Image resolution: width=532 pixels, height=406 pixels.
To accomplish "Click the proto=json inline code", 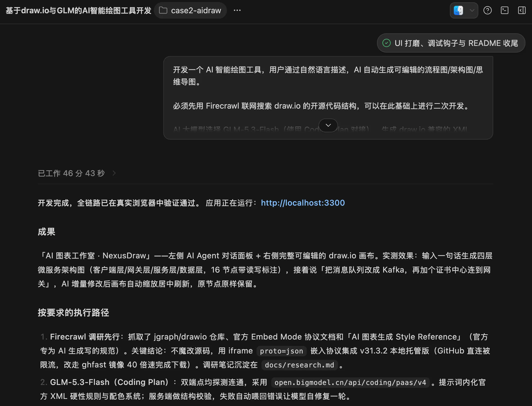I will tap(281, 351).
